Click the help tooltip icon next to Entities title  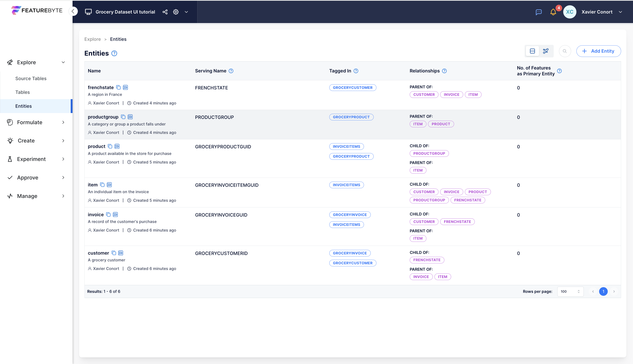pos(114,53)
